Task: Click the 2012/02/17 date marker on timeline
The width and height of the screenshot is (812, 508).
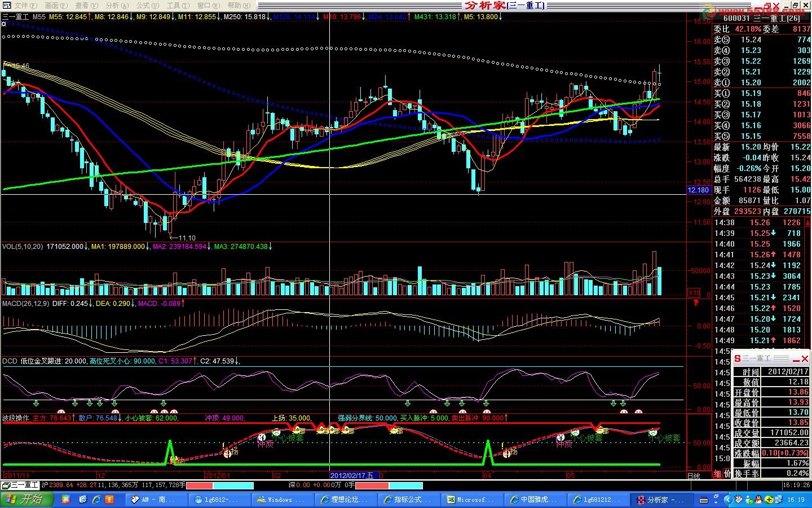Action: (352, 475)
